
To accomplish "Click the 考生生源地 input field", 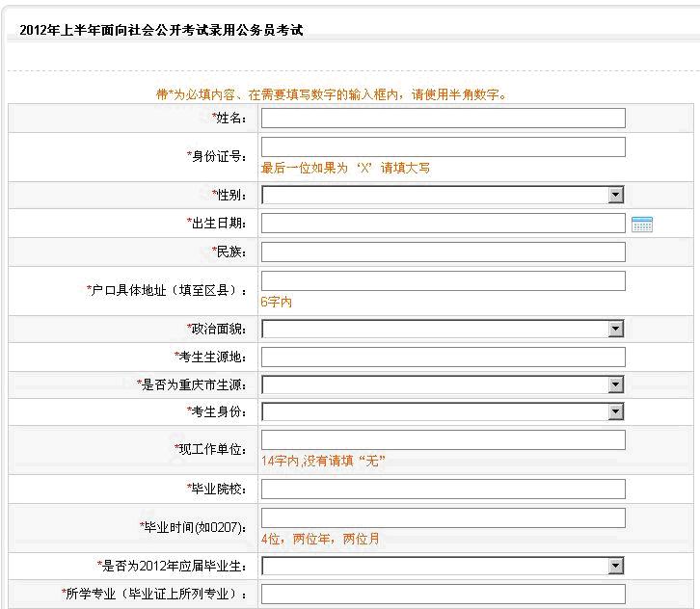I will point(444,357).
